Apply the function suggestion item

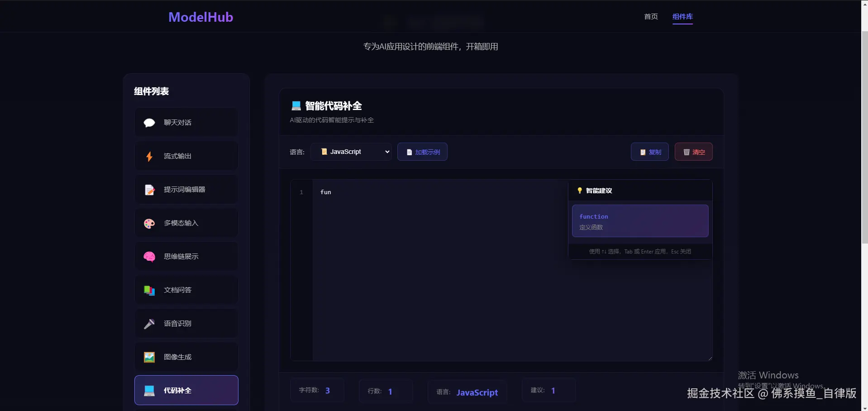pyautogui.click(x=640, y=221)
